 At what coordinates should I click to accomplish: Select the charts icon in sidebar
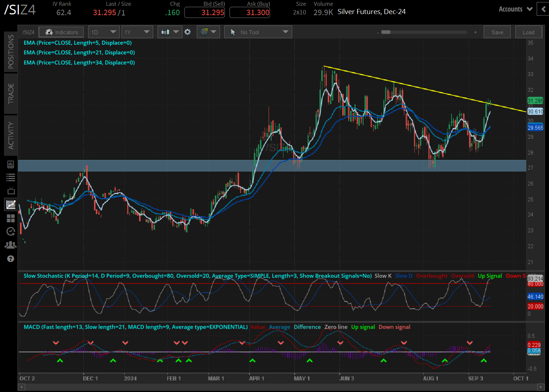click(11, 205)
